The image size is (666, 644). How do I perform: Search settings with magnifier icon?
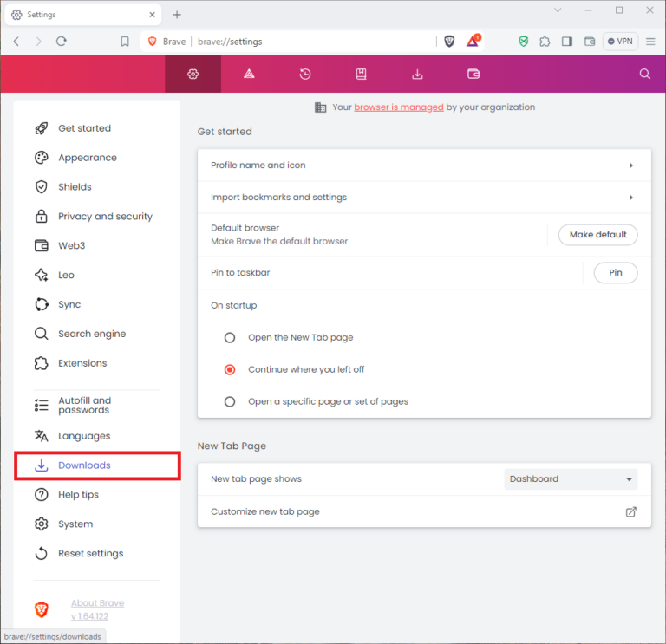(645, 74)
